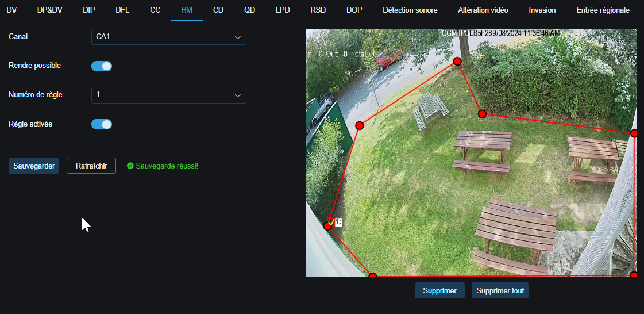This screenshot has width=644, height=314.
Task: Click the zone label icon marked 1
Action: [338, 223]
